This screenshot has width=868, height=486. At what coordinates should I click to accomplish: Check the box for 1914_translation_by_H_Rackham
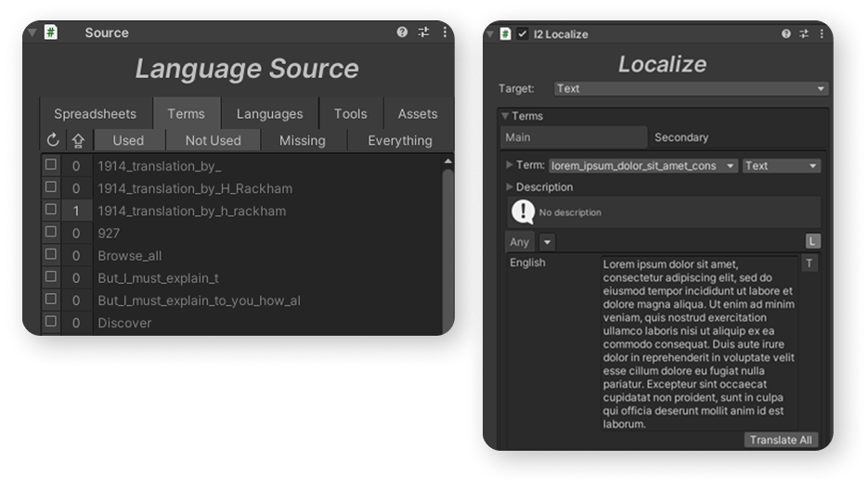(51, 186)
